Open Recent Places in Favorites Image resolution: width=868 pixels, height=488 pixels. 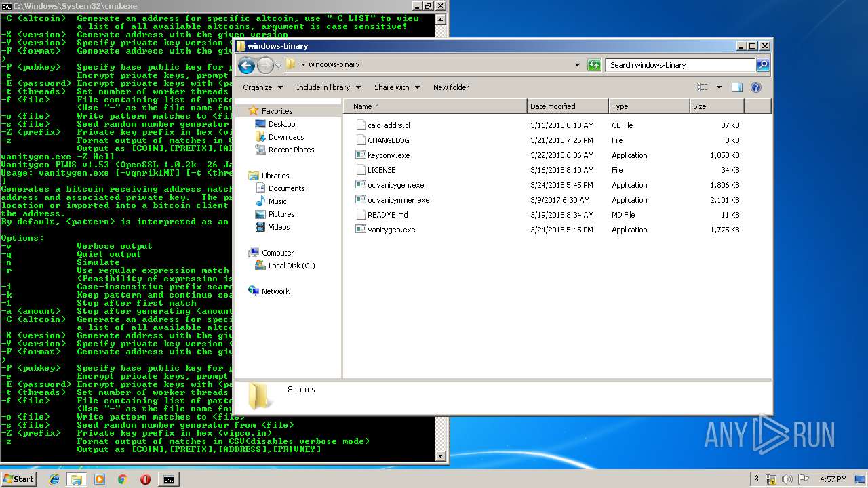pos(291,150)
